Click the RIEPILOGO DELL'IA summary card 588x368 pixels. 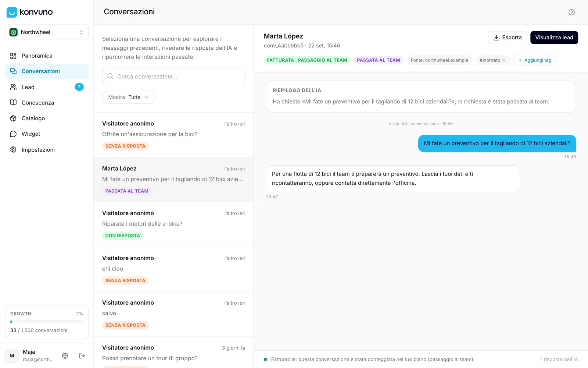(421, 96)
